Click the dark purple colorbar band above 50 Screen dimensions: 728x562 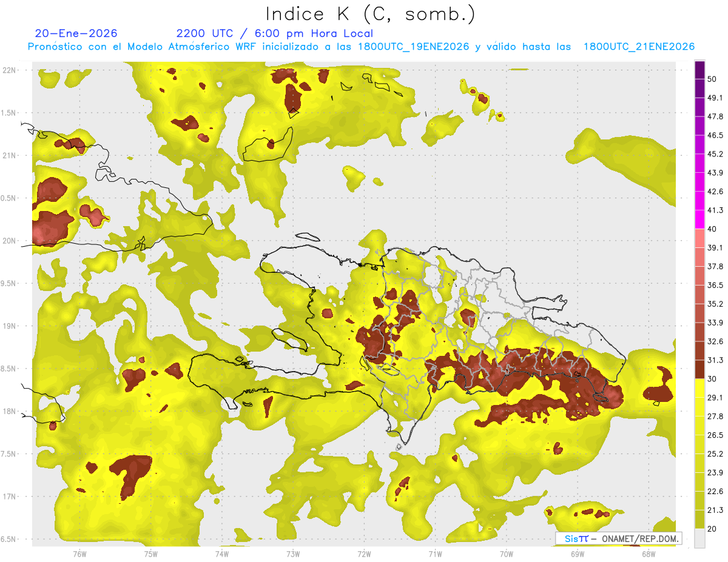pos(700,70)
